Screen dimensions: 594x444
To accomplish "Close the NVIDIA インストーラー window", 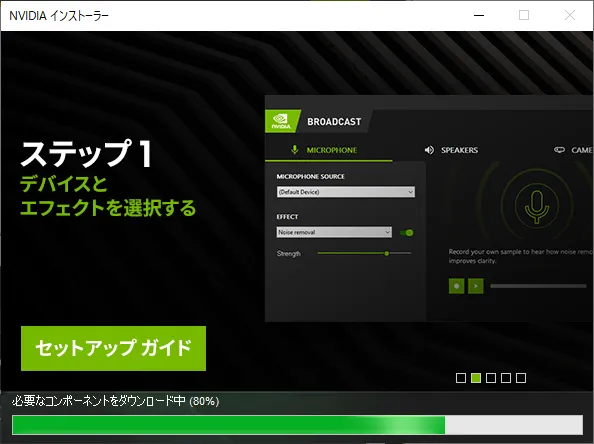I will click(570, 16).
